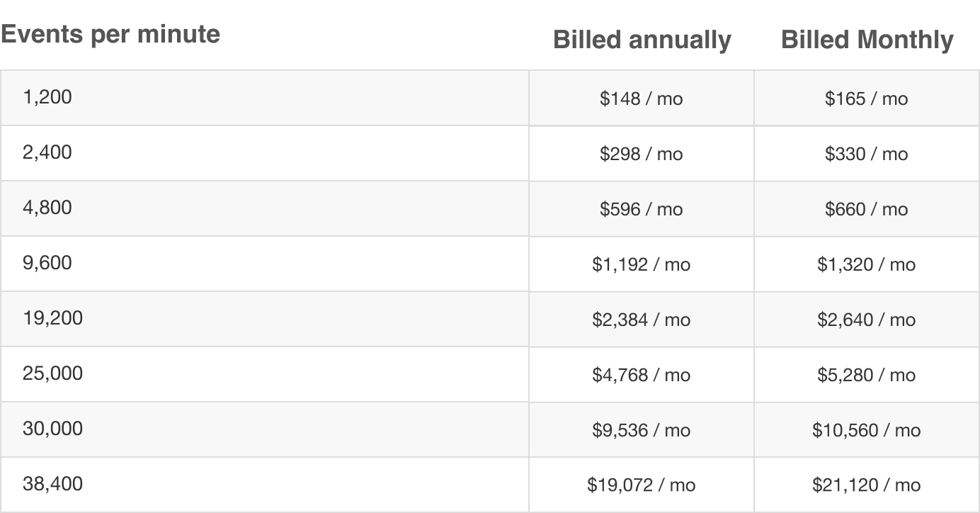Click the $165 / mo monthly price

(x=867, y=98)
